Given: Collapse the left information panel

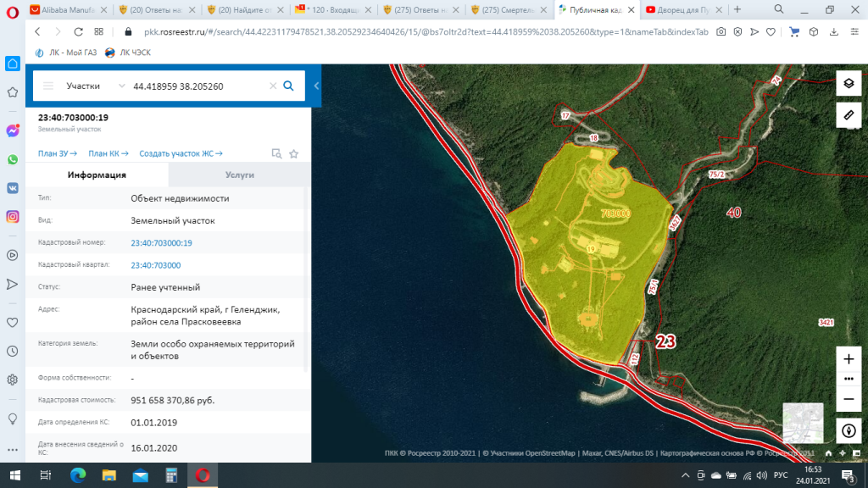Looking at the screenshot, I should point(316,86).
